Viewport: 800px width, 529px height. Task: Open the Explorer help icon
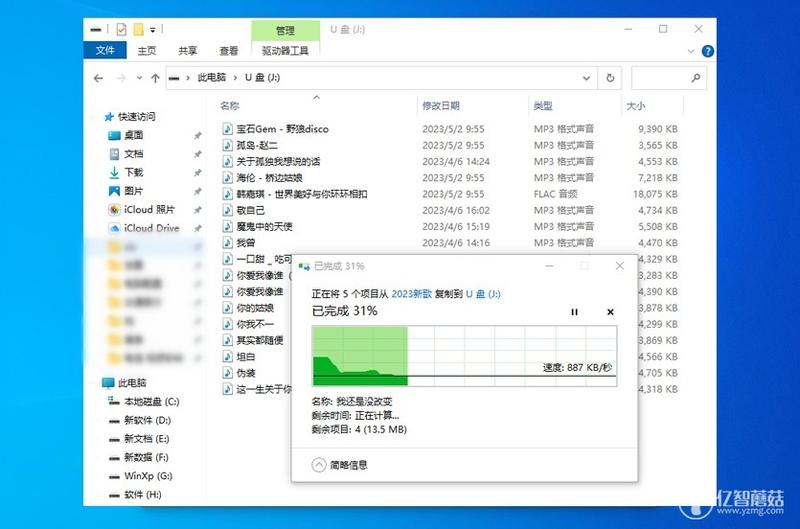pyautogui.click(x=708, y=51)
